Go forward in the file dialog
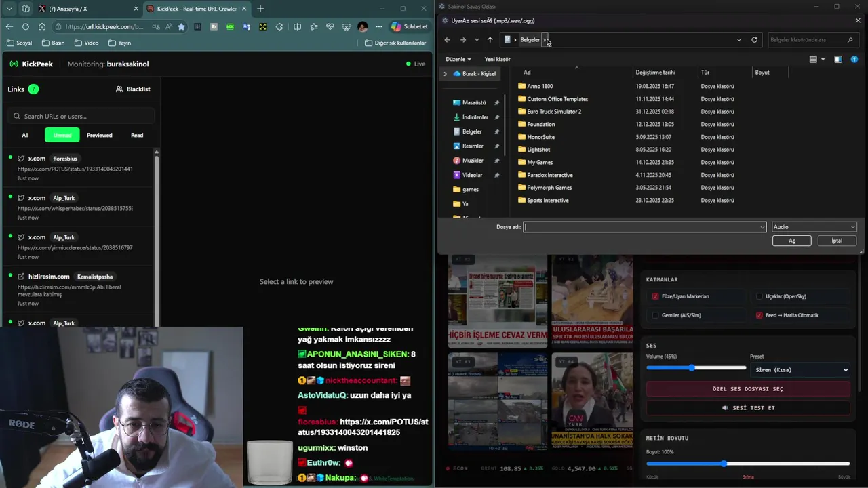 (x=463, y=40)
